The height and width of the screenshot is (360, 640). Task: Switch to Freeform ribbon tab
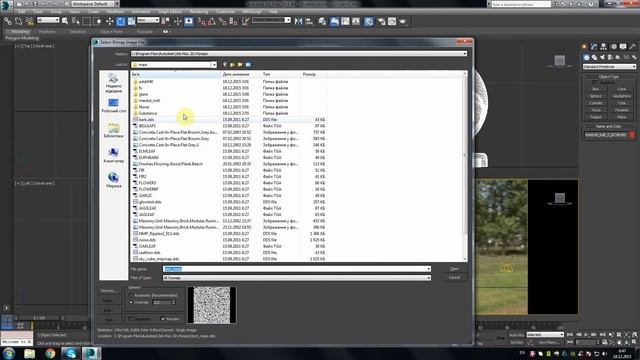coord(47,31)
